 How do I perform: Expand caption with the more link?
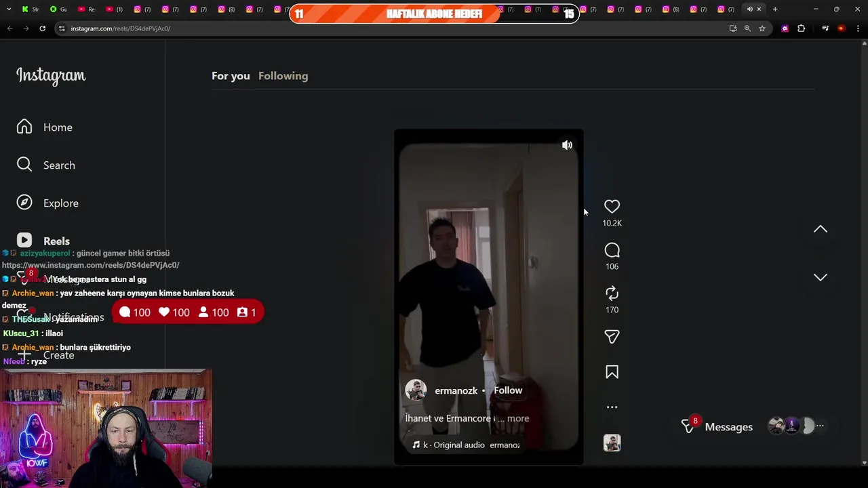click(518, 418)
